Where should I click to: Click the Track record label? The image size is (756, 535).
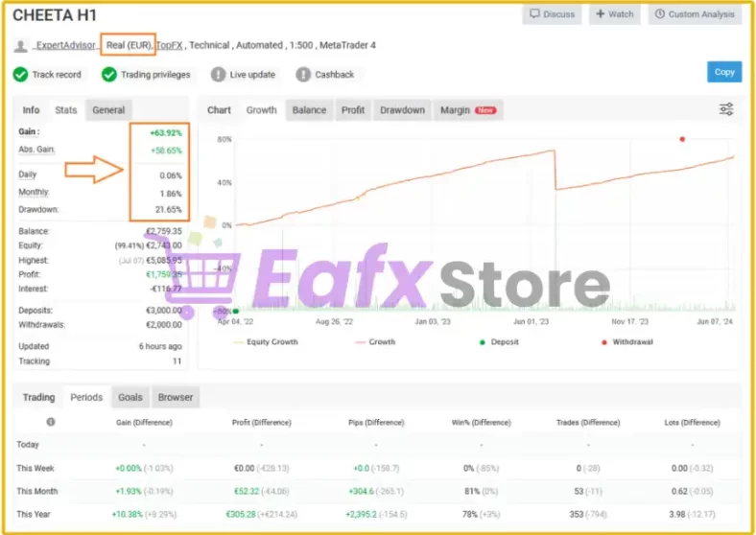tap(57, 75)
